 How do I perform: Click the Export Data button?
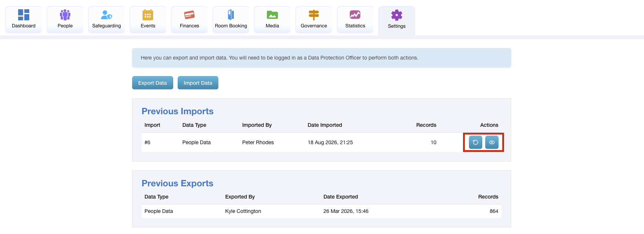(152, 83)
